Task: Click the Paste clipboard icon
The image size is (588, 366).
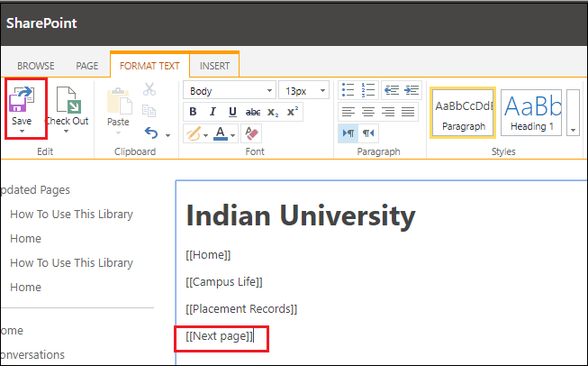Action: point(119,101)
